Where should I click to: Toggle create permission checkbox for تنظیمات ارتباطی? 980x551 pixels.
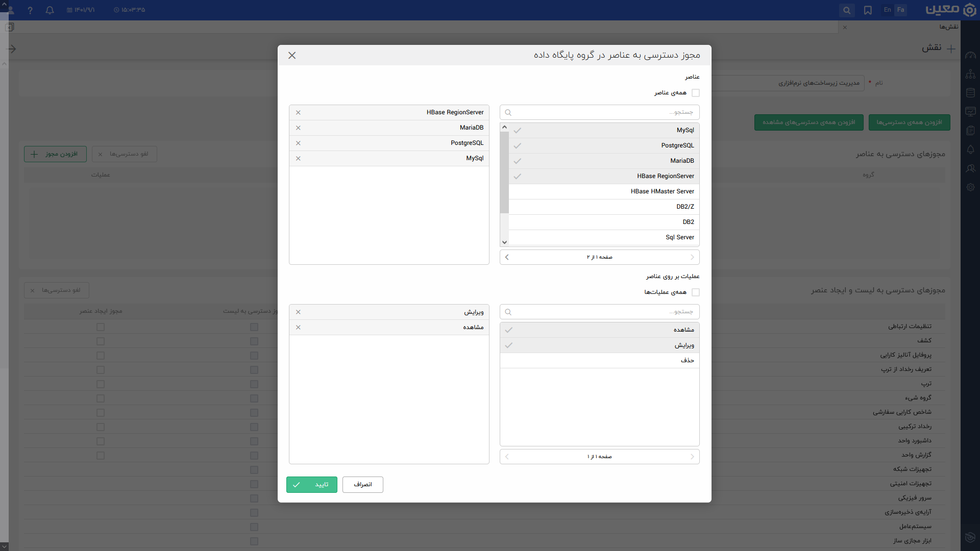[101, 327]
